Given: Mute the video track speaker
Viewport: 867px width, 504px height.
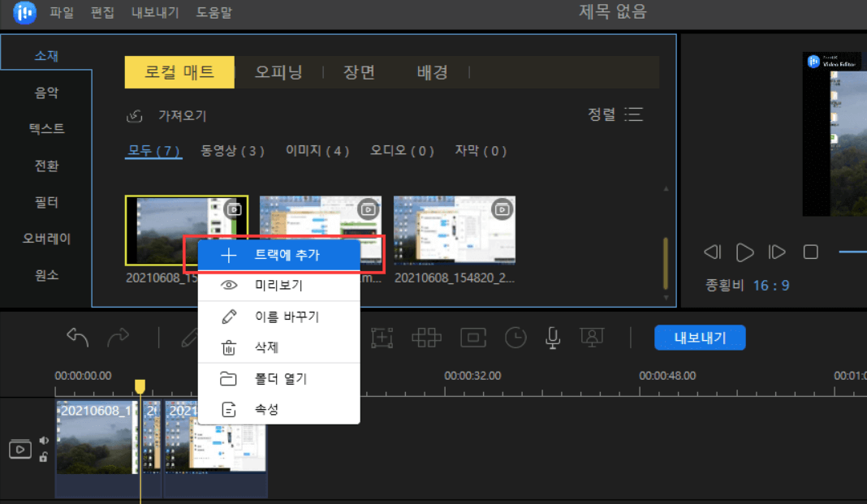Looking at the screenshot, I should click(44, 442).
